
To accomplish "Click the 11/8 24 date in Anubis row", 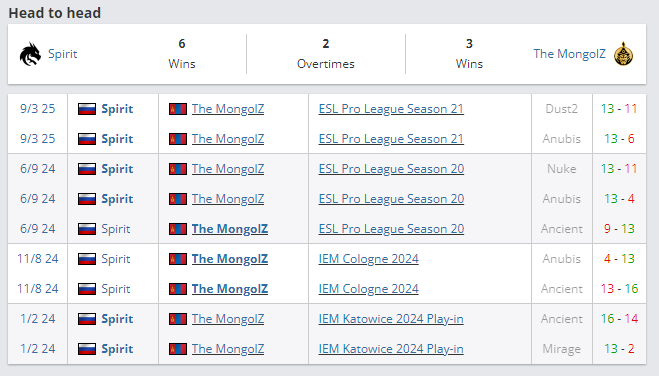I will point(38,259).
